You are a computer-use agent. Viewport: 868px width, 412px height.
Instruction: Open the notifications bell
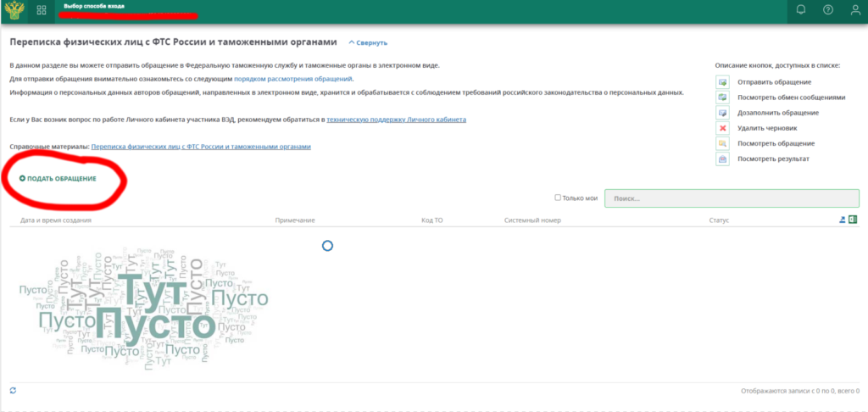800,10
